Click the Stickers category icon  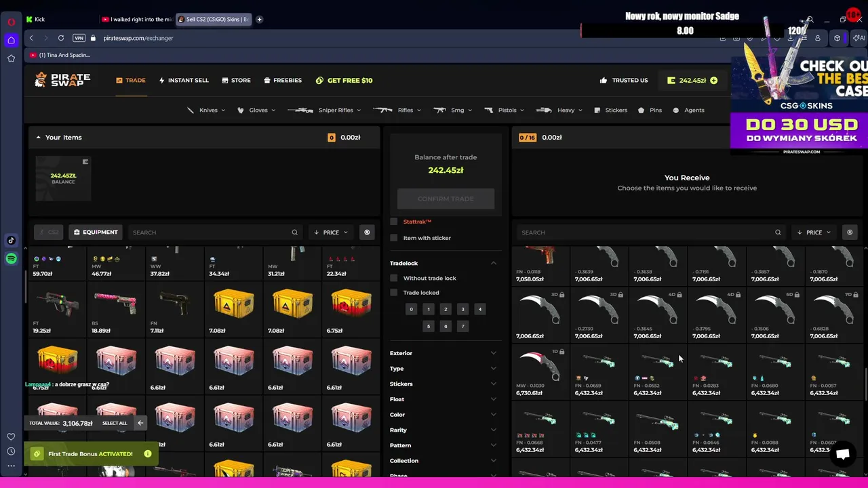pyautogui.click(x=597, y=110)
